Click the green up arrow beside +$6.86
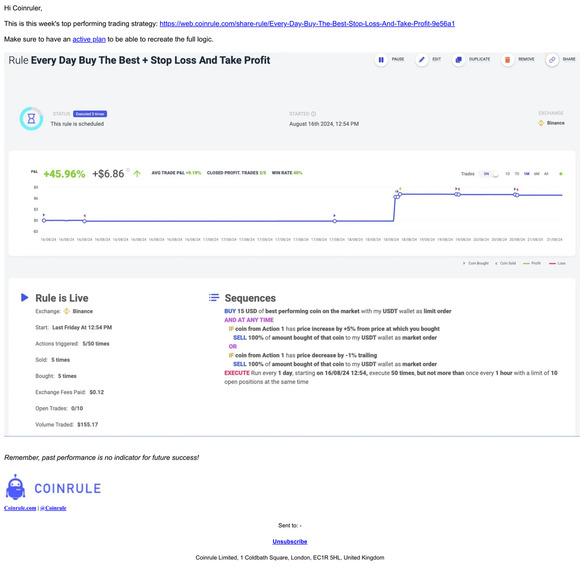The image size is (580, 586). click(137, 174)
